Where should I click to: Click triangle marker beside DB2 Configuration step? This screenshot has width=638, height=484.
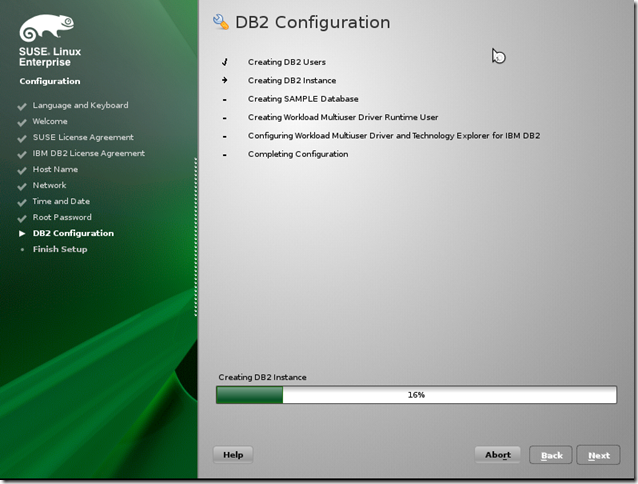point(22,233)
